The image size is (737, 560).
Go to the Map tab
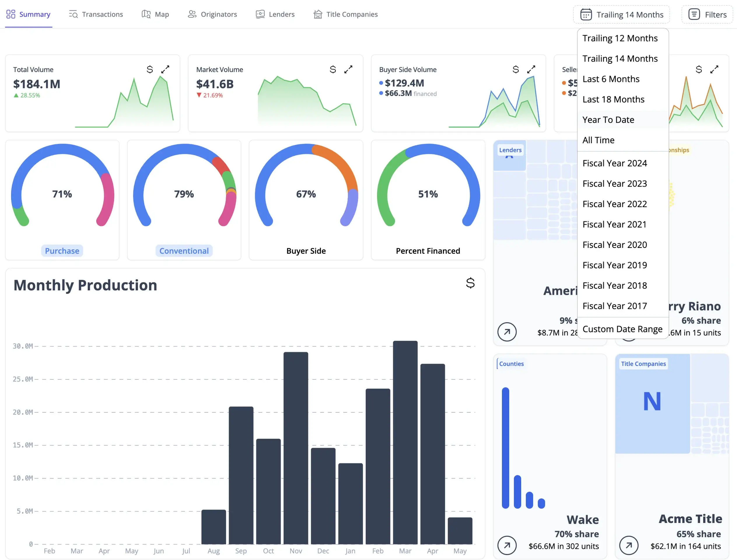click(x=155, y=14)
